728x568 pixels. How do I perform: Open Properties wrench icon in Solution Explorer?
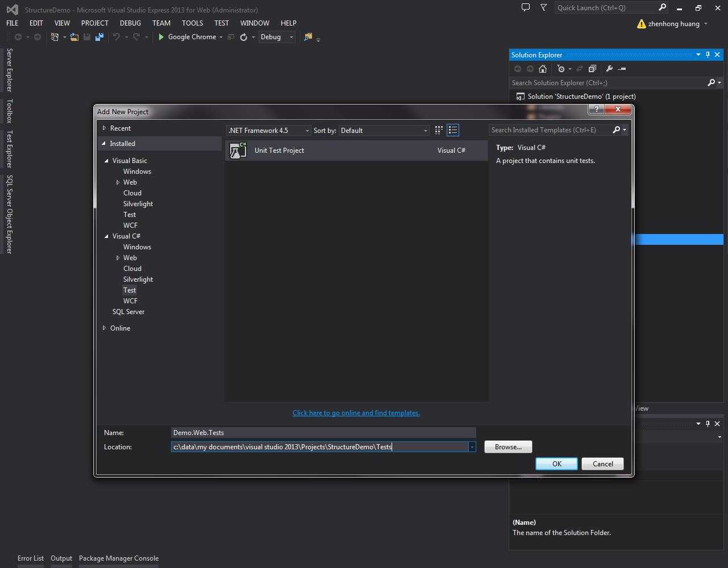click(x=609, y=69)
